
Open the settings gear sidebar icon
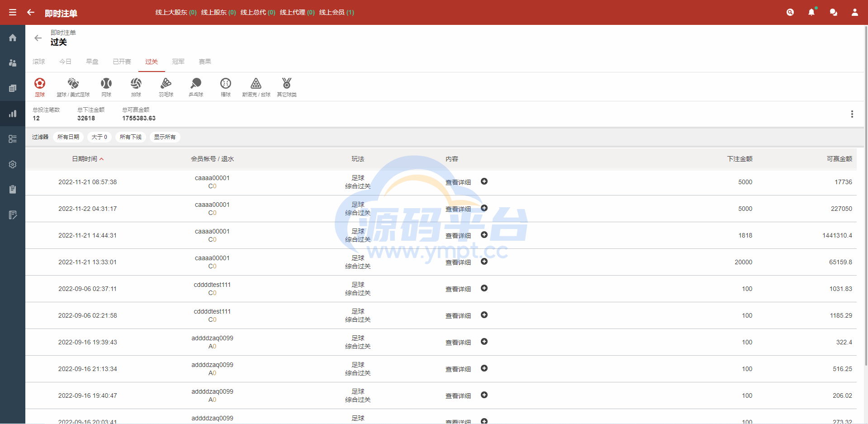pyautogui.click(x=13, y=164)
